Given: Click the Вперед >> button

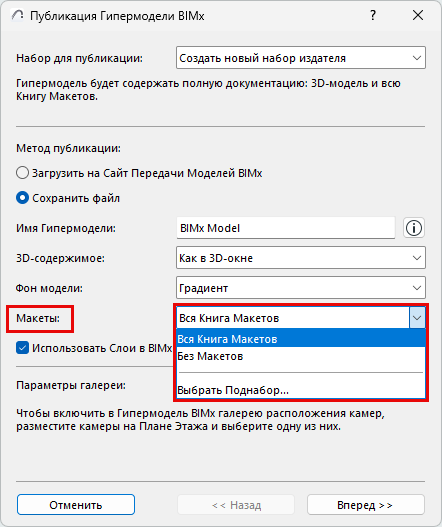Looking at the screenshot, I should tap(366, 505).
